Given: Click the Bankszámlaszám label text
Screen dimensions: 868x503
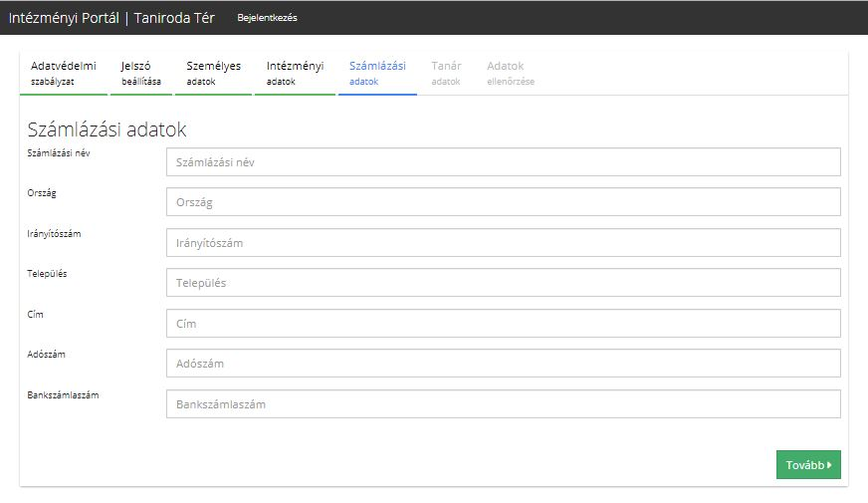Looking at the screenshot, I should [63, 395].
